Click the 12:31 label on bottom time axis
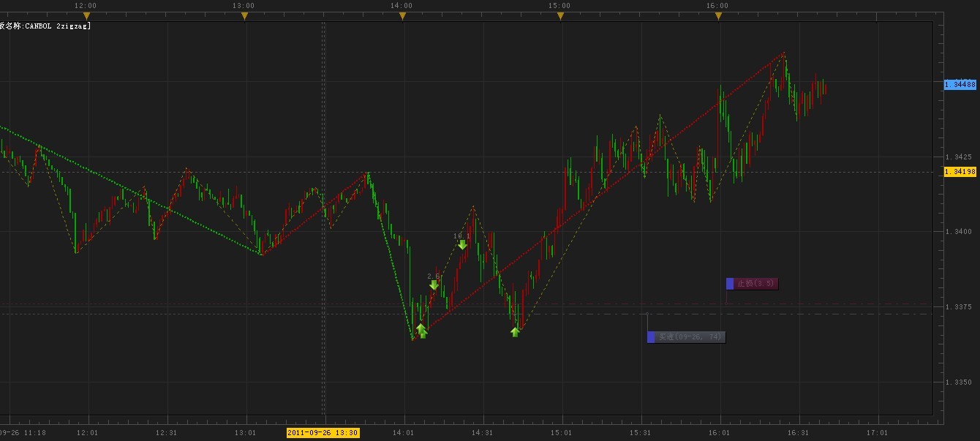 (167, 433)
